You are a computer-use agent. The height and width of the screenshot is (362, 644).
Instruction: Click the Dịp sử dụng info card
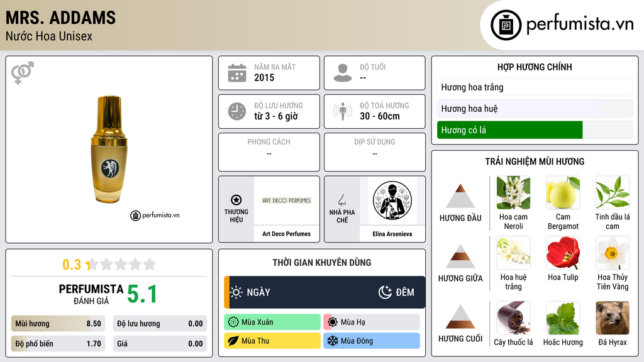(x=375, y=152)
